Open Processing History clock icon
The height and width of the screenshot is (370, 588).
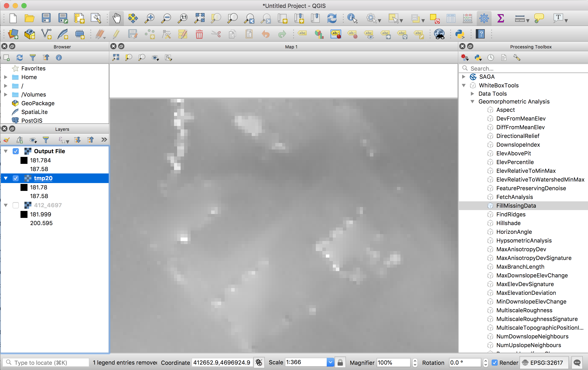491,58
